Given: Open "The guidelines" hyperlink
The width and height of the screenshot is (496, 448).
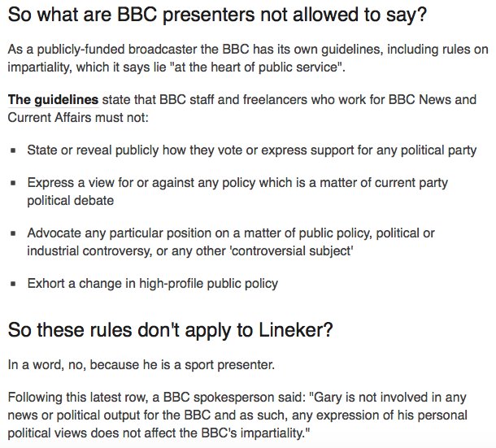Looking at the screenshot, I should coord(53,100).
